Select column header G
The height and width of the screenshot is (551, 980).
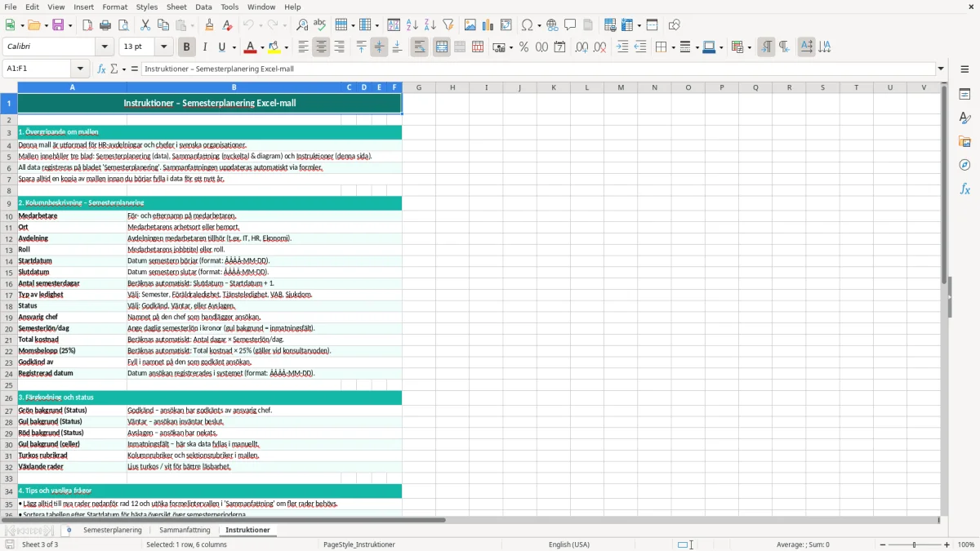tap(419, 87)
